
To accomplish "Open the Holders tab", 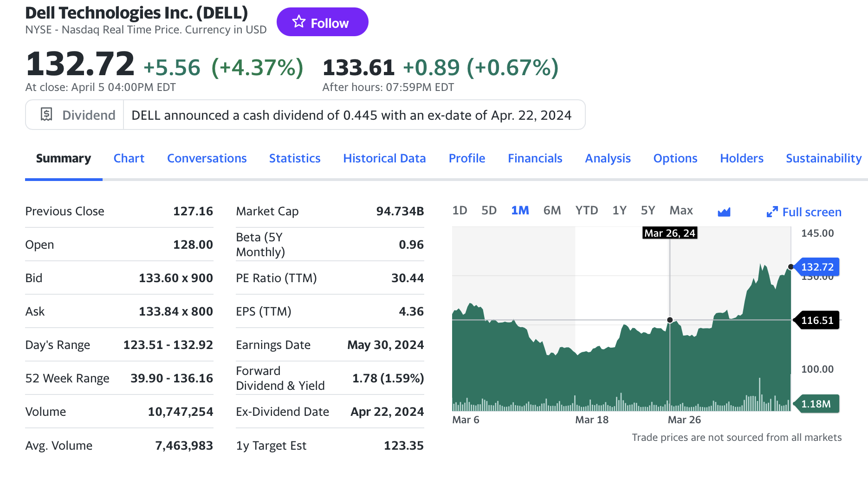I will pyautogui.click(x=741, y=158).
